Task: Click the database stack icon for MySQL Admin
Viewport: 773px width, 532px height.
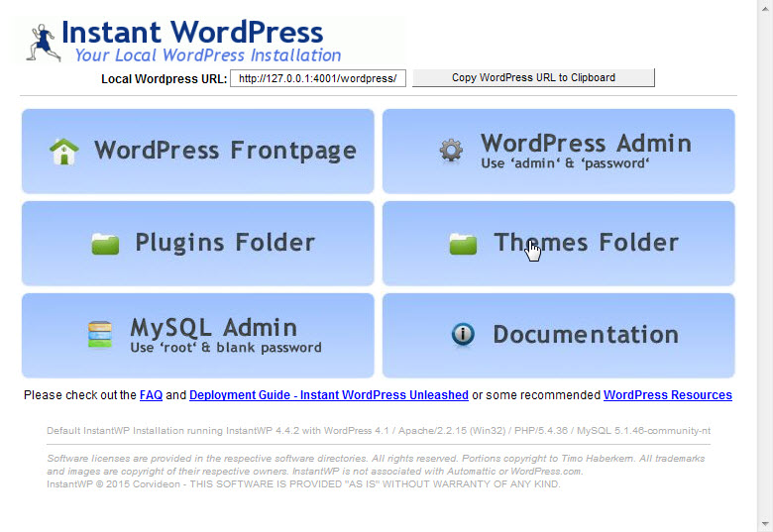Action: pyautogui.click(x=100, y=335)
